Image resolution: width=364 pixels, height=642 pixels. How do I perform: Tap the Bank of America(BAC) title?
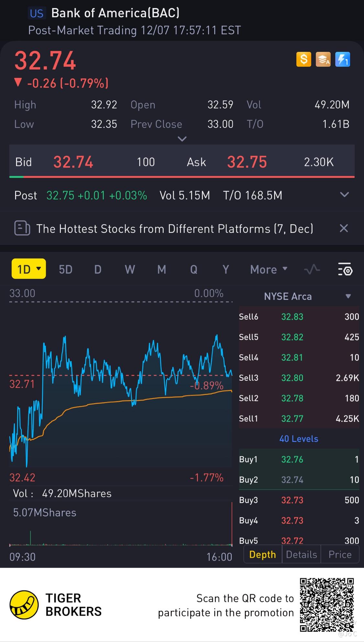coord(115,13)
